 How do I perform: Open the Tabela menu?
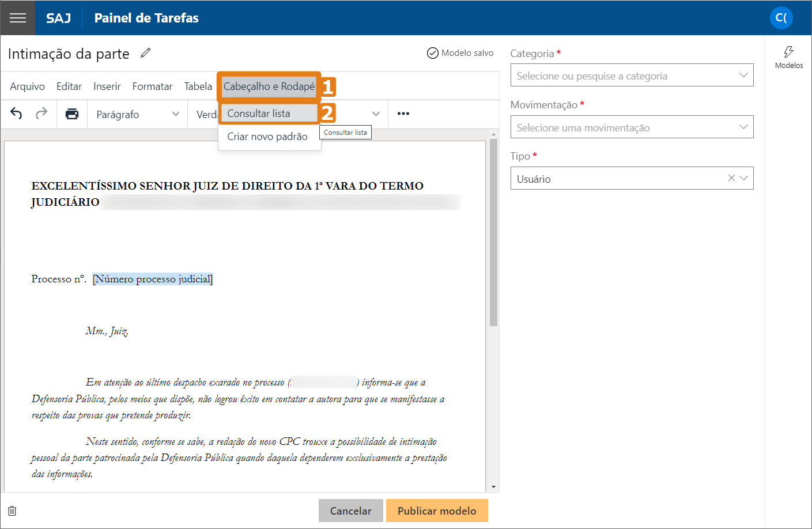[198, 86]
